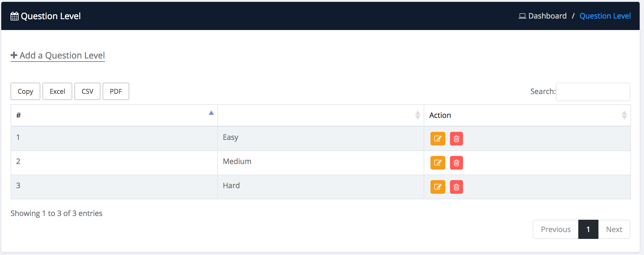
Task: Go to the Next page
Action: click(x=614, y=229)
